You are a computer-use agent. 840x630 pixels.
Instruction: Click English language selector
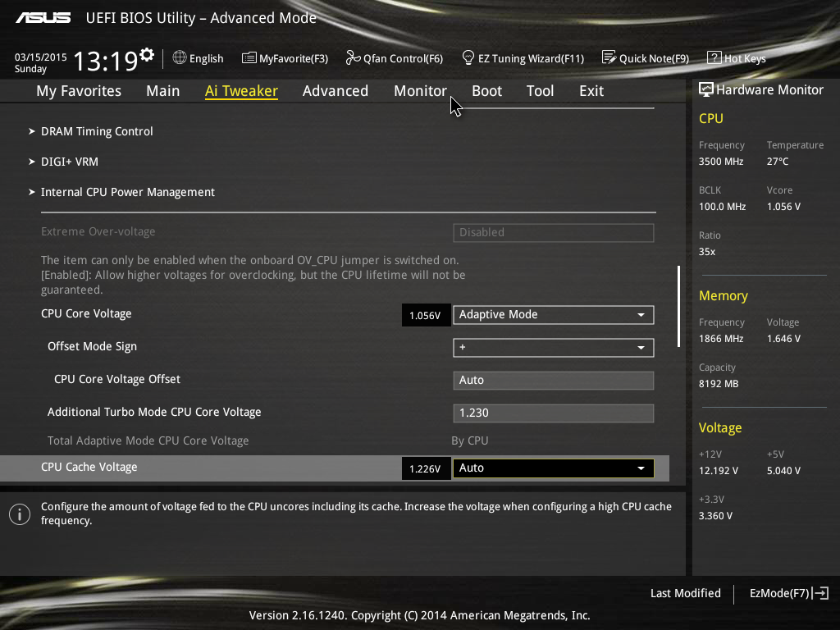point(206,58)
